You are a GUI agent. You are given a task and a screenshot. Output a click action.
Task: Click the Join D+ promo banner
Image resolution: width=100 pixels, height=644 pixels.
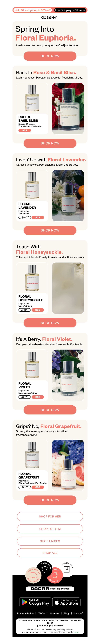[x=50, y=10]
